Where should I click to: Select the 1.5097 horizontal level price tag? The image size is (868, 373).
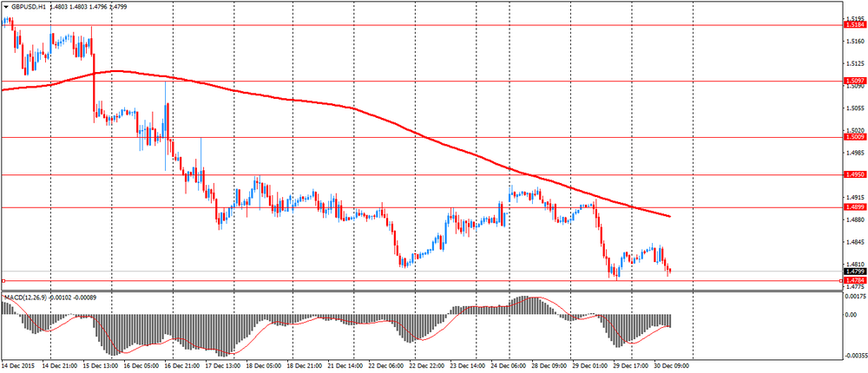coord(853,81)
